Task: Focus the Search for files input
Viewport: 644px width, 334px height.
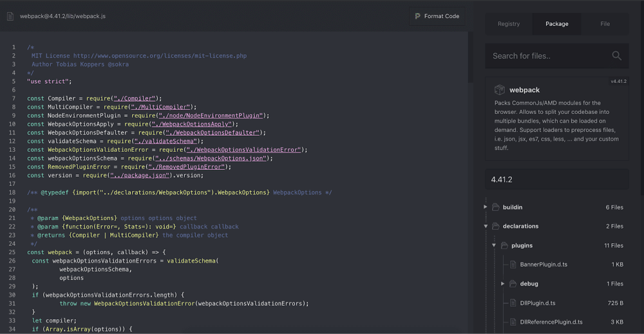Action: (556, 56)
